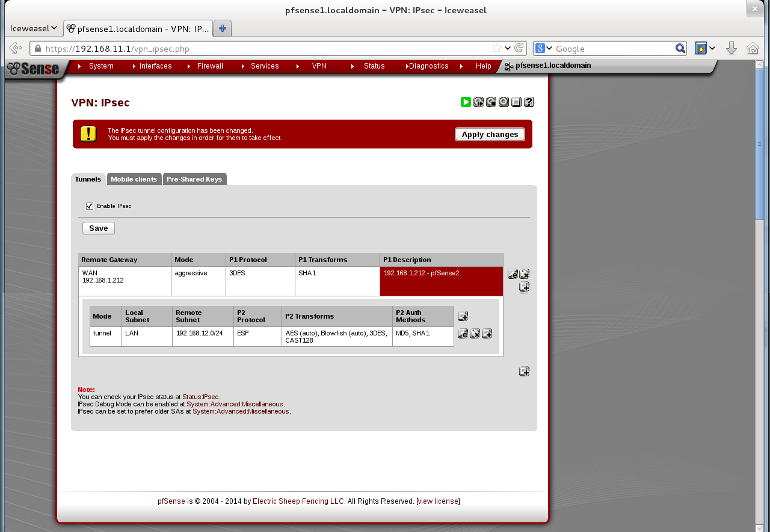The image size is (770, 532).
Task: Delete the phase 1 entry pfSense2
Action: [x=524, y=274]
